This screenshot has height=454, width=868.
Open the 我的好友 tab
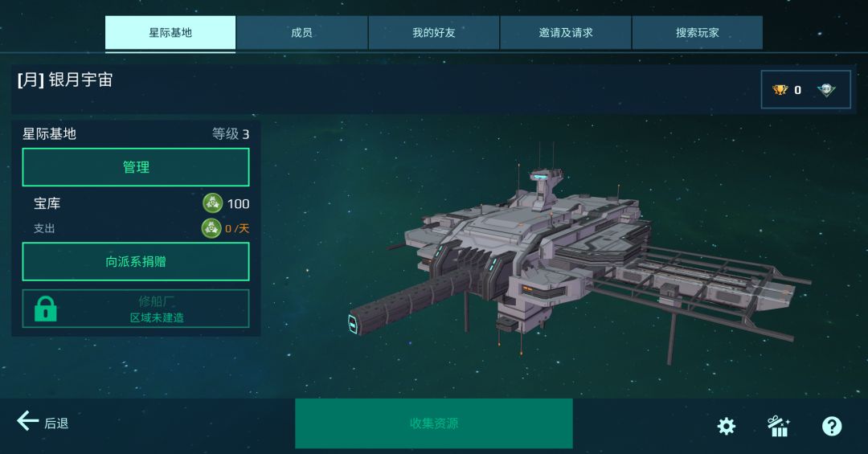(x=433, y=33)
